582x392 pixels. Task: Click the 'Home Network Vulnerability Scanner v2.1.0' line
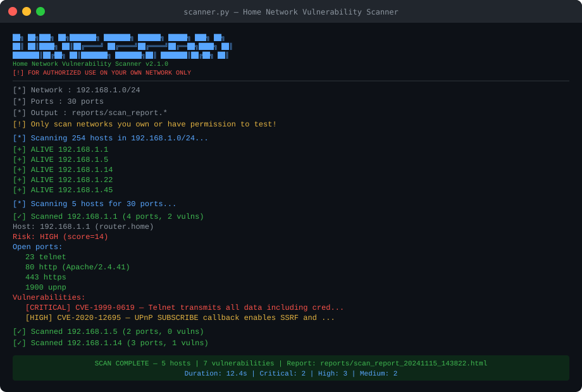click(90, 64)
